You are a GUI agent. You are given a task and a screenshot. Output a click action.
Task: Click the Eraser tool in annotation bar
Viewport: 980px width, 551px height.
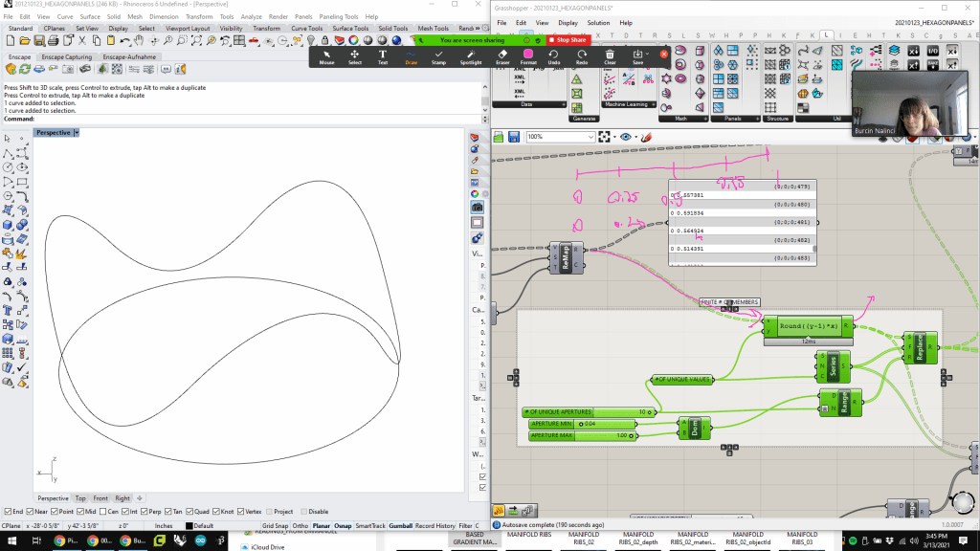point(502,56)
